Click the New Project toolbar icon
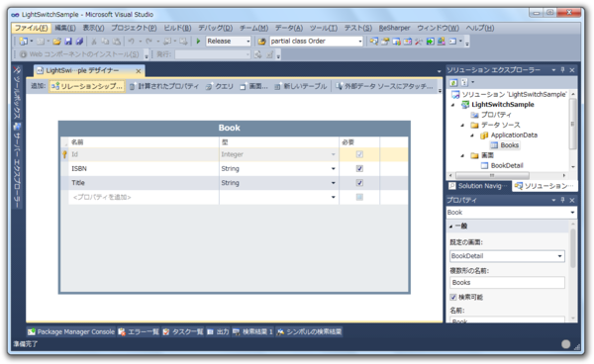This screenshot has width=594, height=364. 24,42
